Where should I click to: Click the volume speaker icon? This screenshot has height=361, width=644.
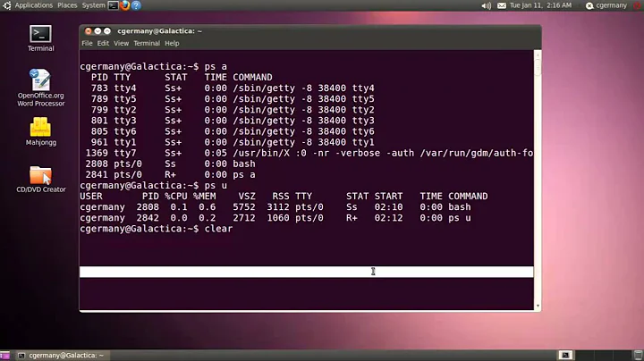pyautogui.click(x=486, y=5)
